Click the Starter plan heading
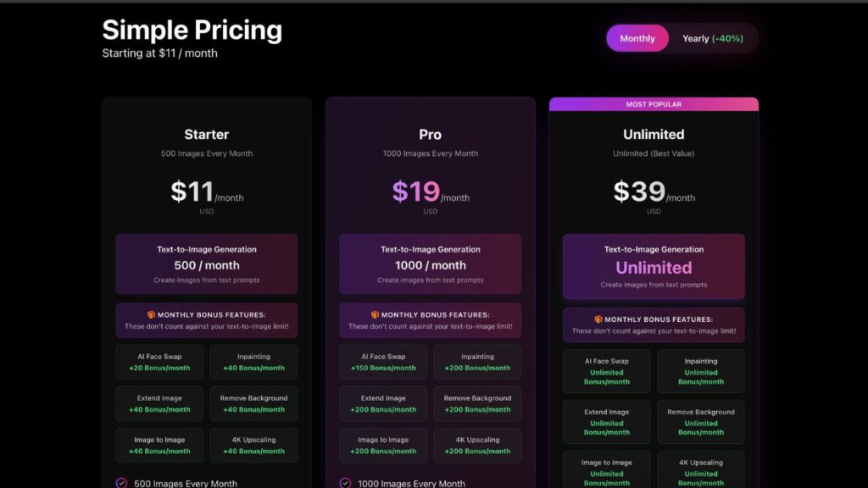Screen dimensions: 868x488 206,134
